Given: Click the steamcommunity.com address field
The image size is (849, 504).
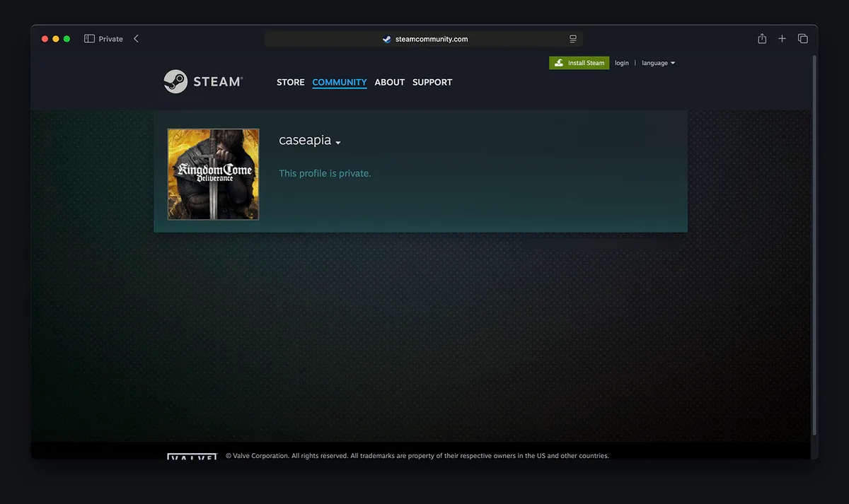Looking at the screenshot, I should click(x=424, y=39).
